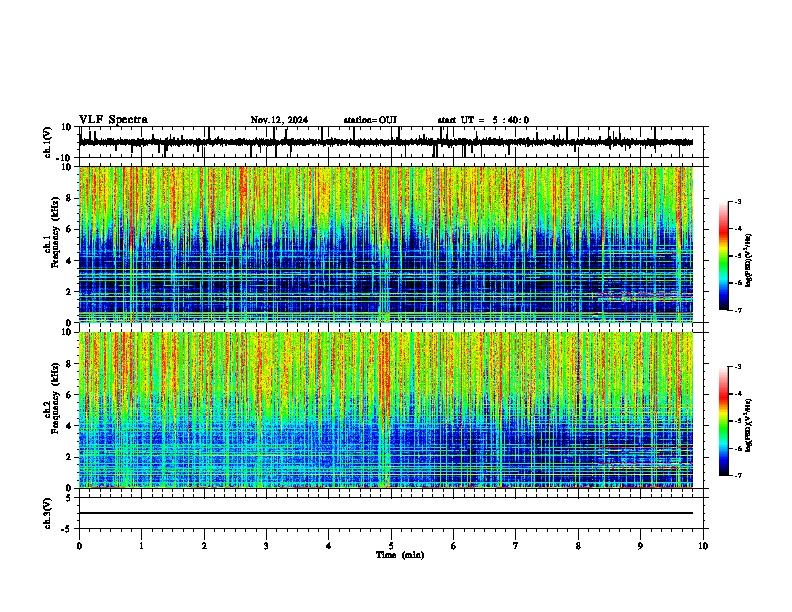Click the "VLF Spectra" title text
This screenshot has height=612, width=792.
(x=113, y=120)
